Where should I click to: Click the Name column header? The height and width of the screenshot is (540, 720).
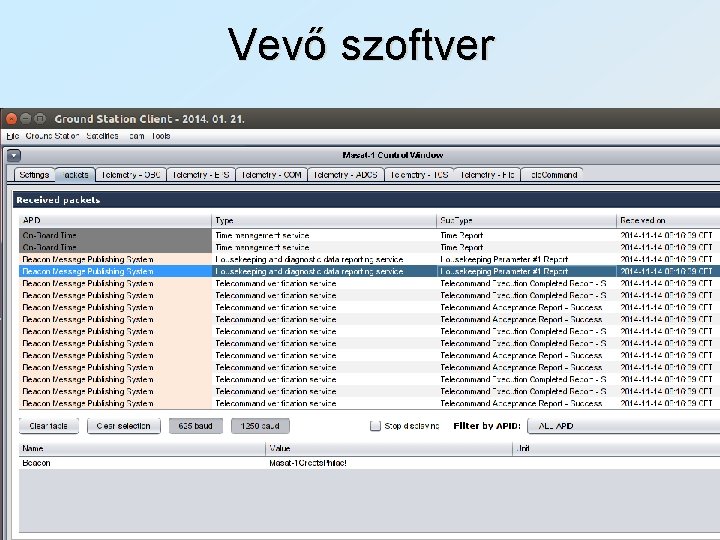142,448
